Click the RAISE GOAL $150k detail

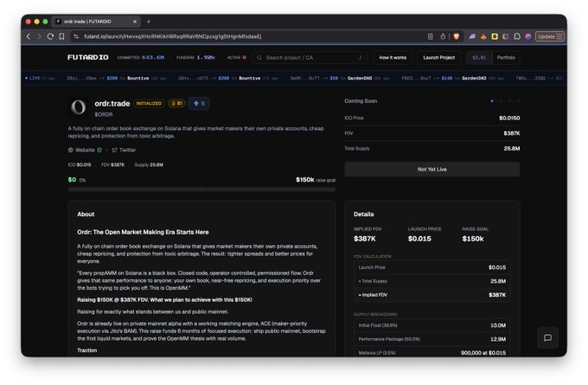475,234
